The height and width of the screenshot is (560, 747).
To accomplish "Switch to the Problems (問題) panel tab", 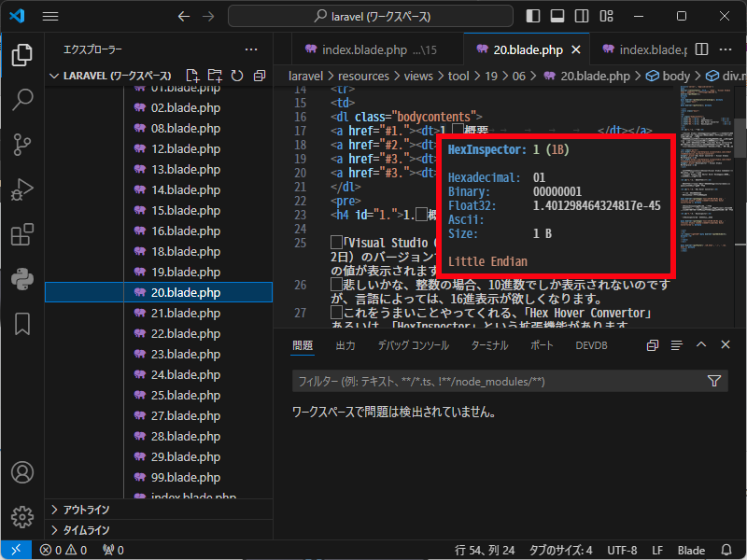I will tap(303, 345).
